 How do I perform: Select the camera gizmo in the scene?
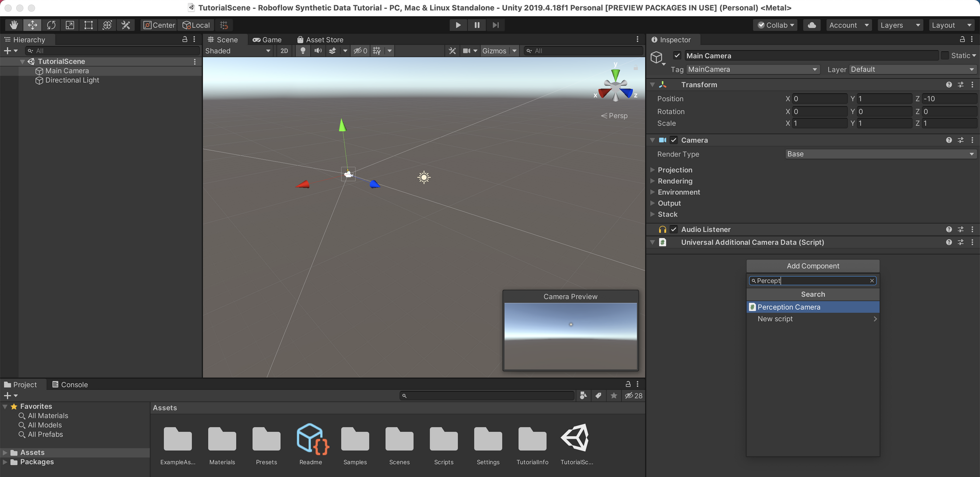(348, 174)
